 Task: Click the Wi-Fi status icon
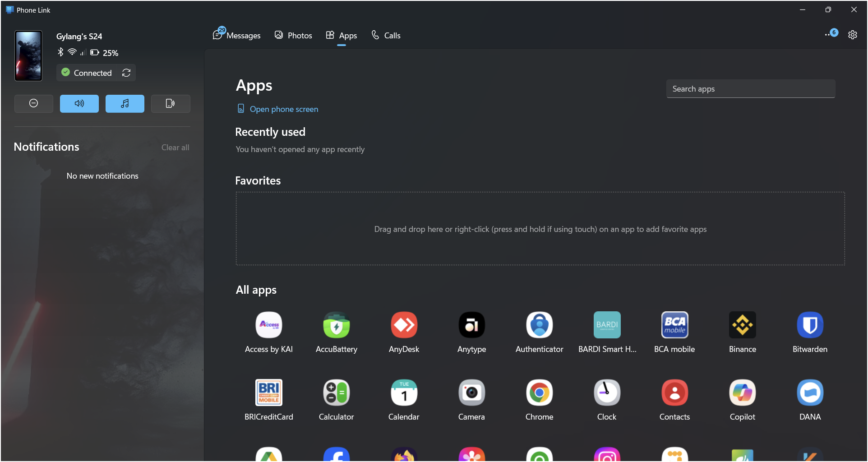(72, 52)
